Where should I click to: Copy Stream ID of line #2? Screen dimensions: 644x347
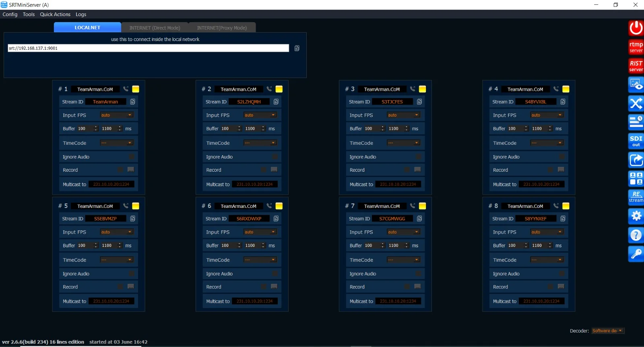(276, 102)
